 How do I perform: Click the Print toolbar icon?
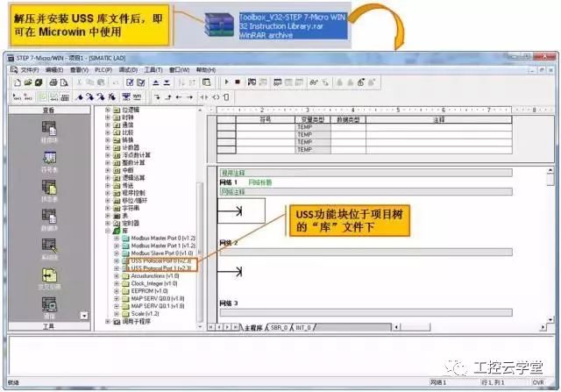pyautogui.click(x=53, y=82)
